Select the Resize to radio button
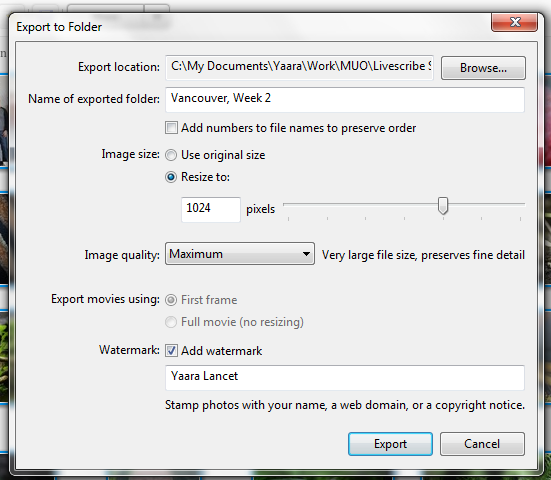The width and height of the screenshot is (551, 480). coord(171,177)
